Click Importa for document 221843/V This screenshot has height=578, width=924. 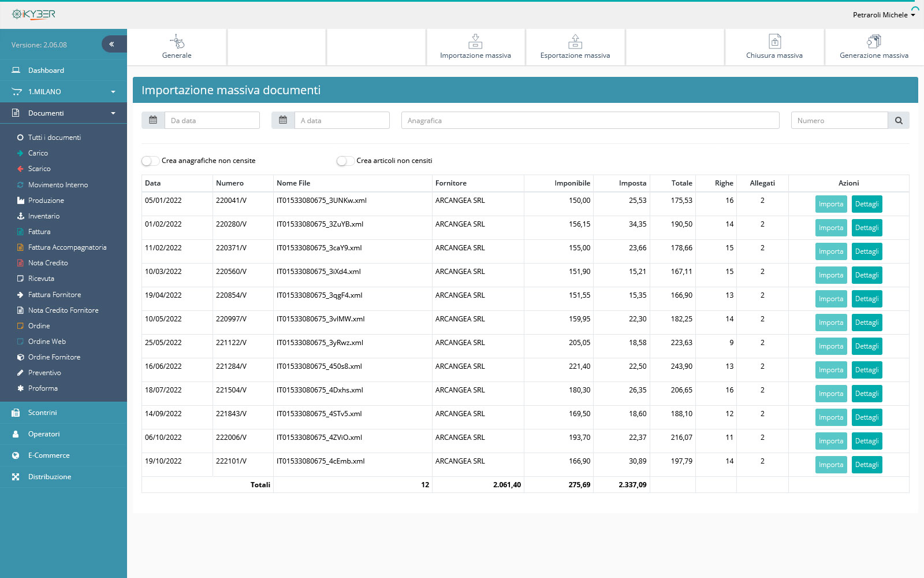click(831, 417)
